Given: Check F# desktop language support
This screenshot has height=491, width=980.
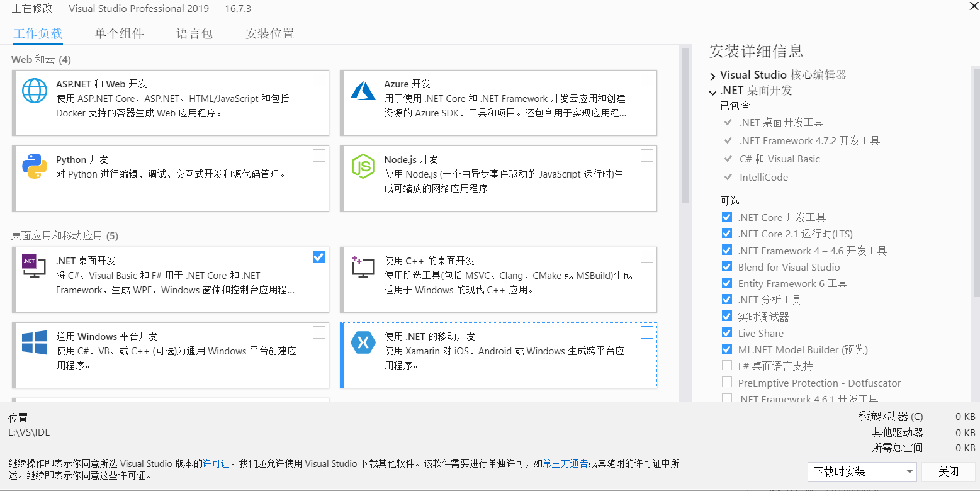Looking at the screenshot, I should (x=727, y=366).
